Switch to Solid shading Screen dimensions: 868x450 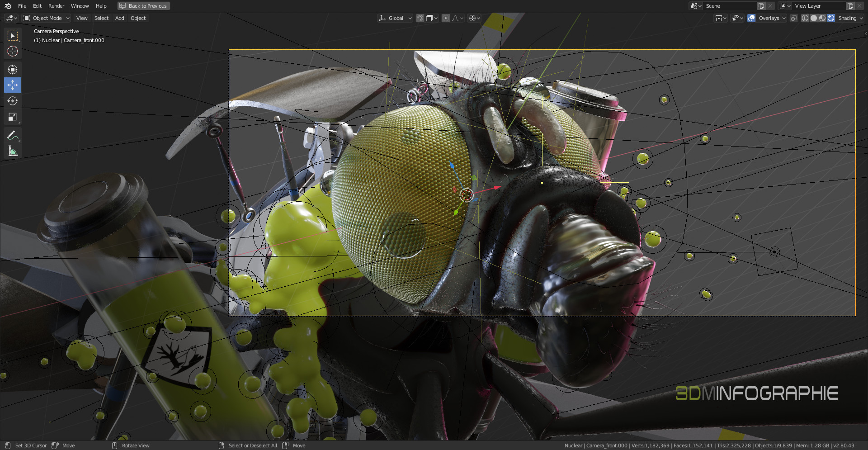click(x=814, y=18)
